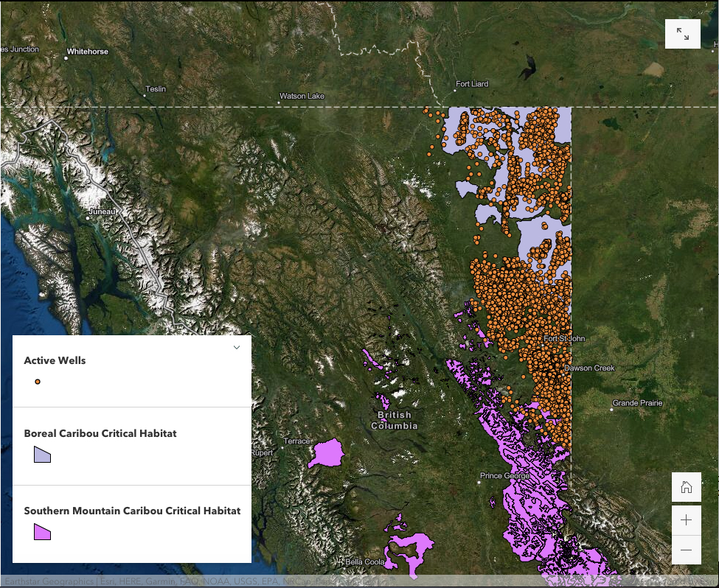The image size is (719, 588).
Task: Collapse the legend panel with the chevron
Action: [x=237, y=348]
